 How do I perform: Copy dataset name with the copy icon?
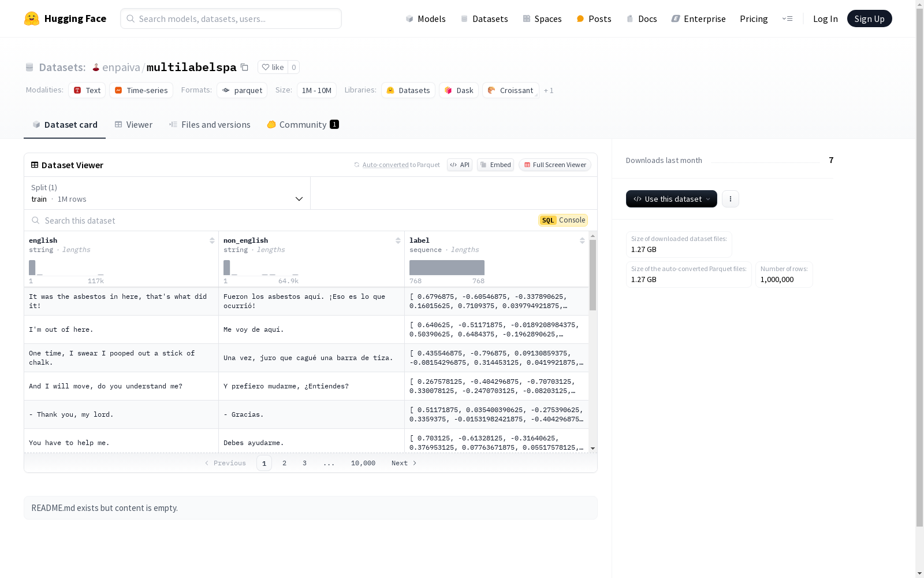click(244, 67)
